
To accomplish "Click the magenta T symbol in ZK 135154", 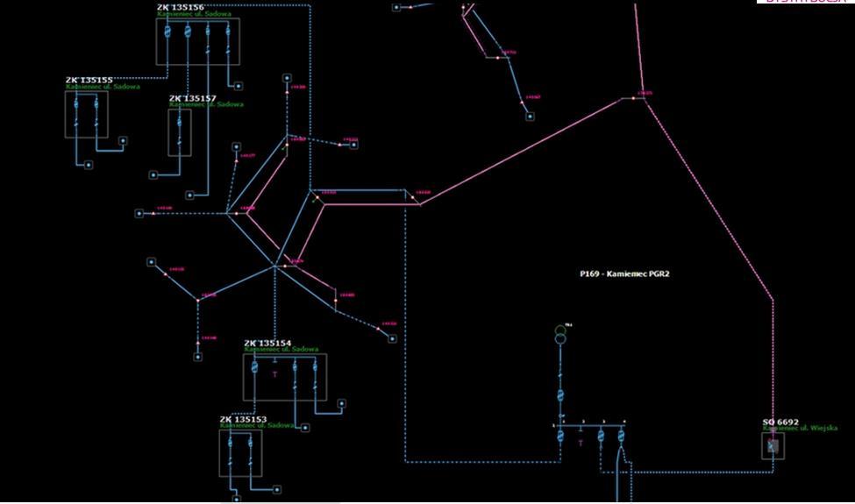I will [x=274, y=374].
